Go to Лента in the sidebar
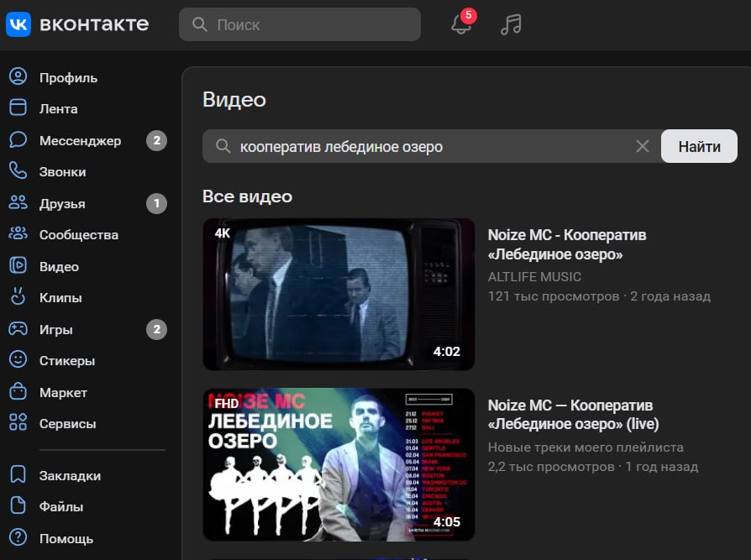 pyautogui.click(x=59, y=108)
